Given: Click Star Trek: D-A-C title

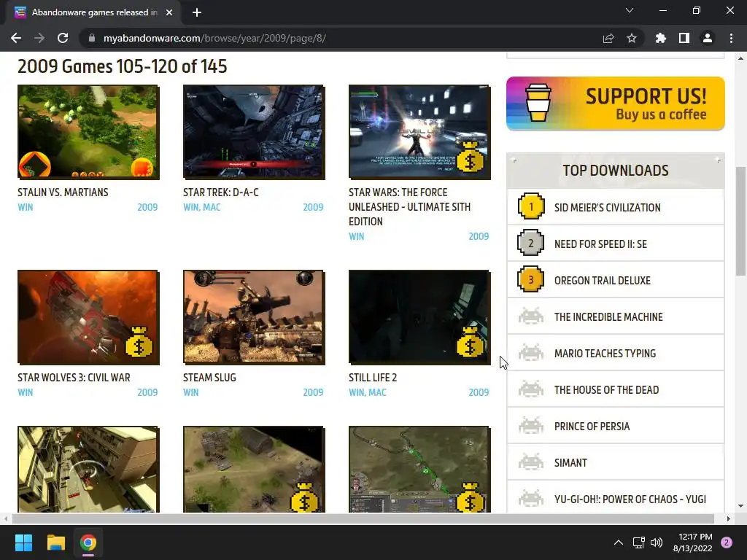Looking at the screenshot, I should tap(221, 192).
